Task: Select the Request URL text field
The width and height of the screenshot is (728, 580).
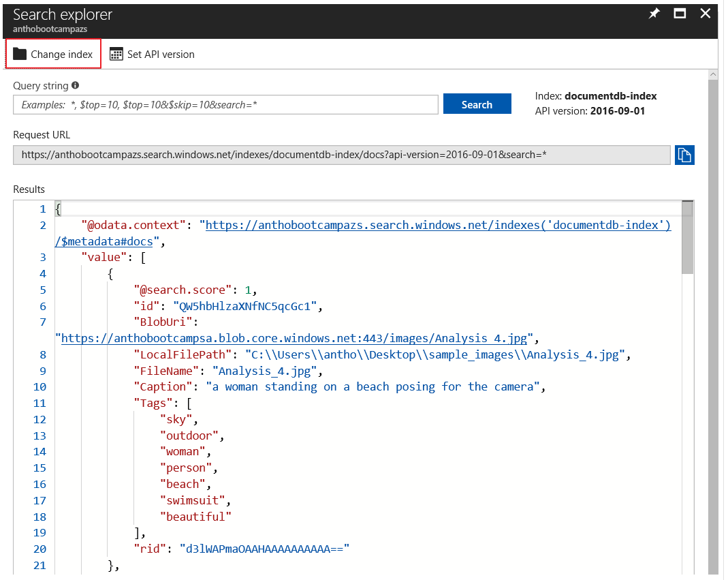Action: tap(341, 155)
